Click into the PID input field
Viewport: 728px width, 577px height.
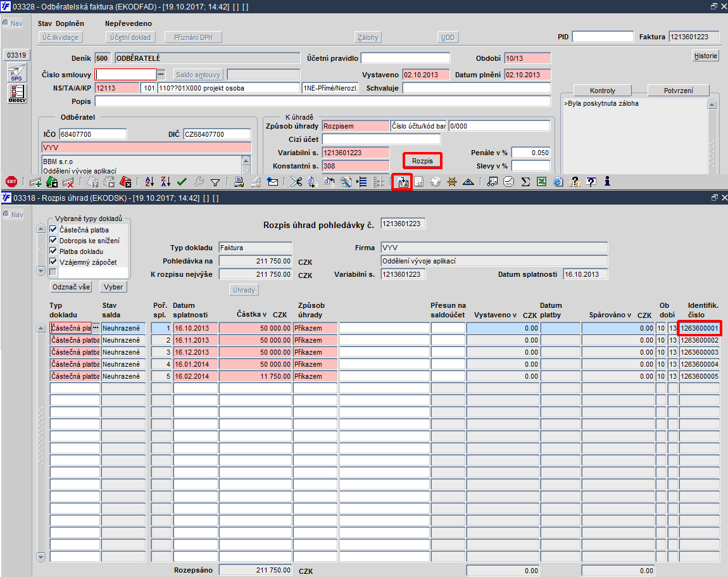click(x=603, y=37)
